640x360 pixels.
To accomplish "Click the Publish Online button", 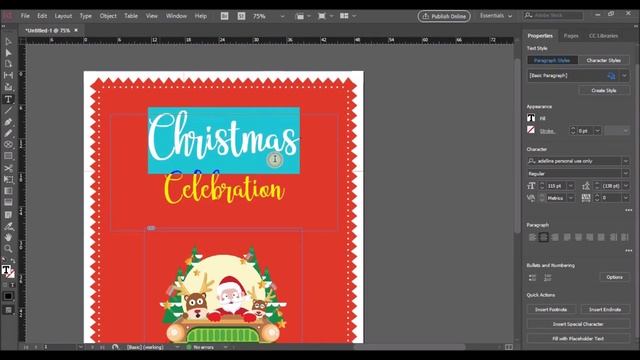I will point(444,16).
